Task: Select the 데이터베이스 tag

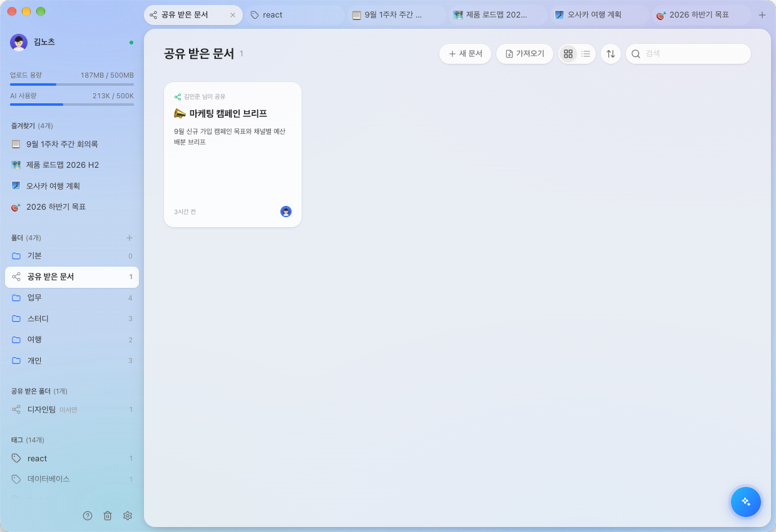Action: point(72,479)
